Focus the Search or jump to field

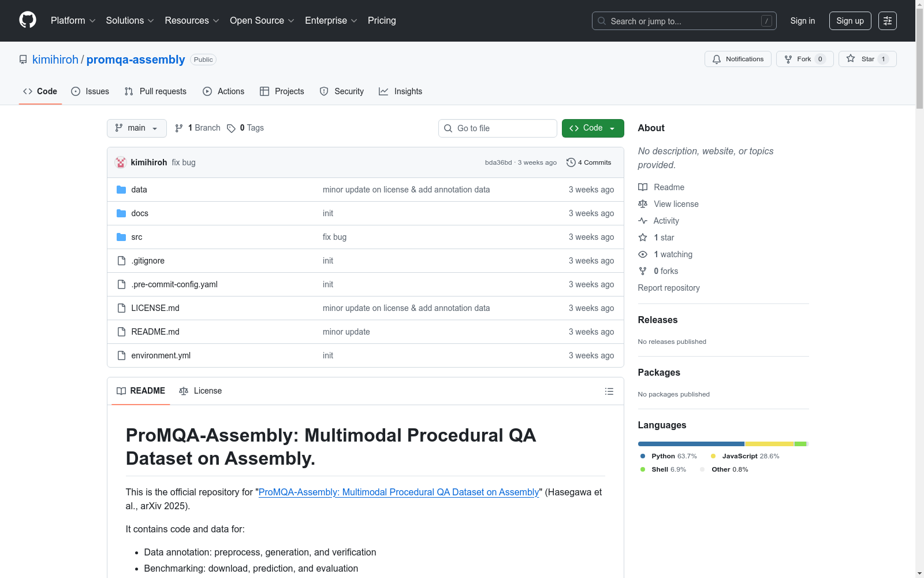(x=684, y=21)
